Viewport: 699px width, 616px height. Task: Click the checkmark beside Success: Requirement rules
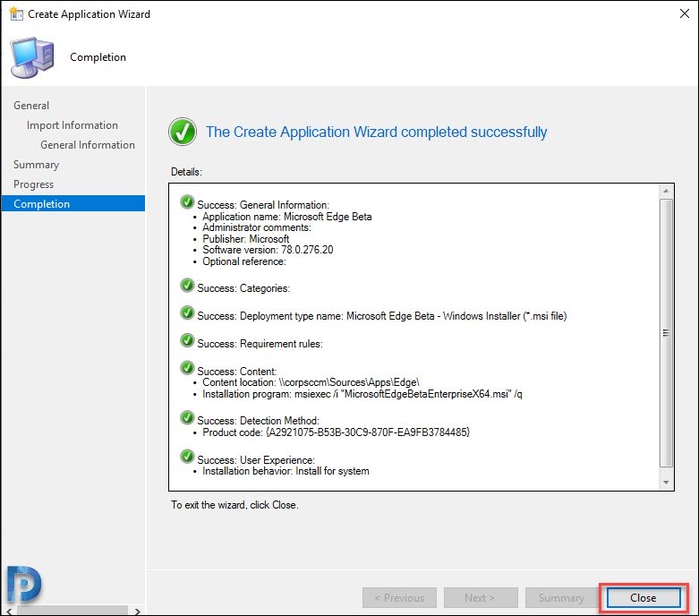click(187, 340)
